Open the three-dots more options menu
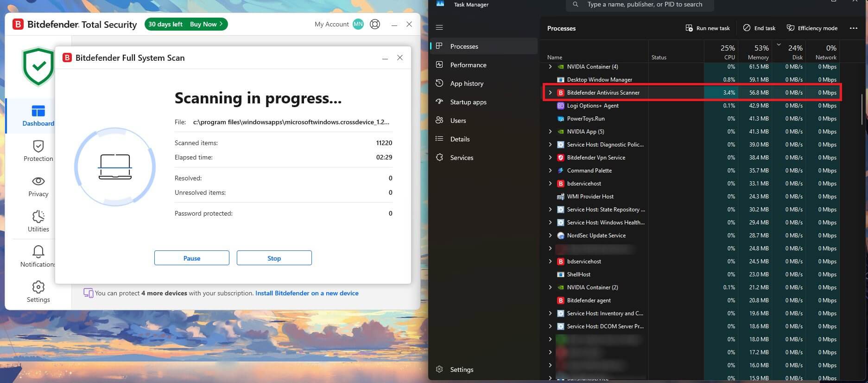Screen dimensions: 868x383 853,28
